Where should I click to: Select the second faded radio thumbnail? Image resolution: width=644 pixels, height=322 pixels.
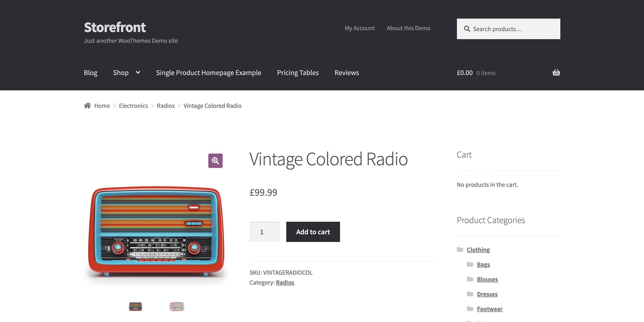[x=177, y=306]
